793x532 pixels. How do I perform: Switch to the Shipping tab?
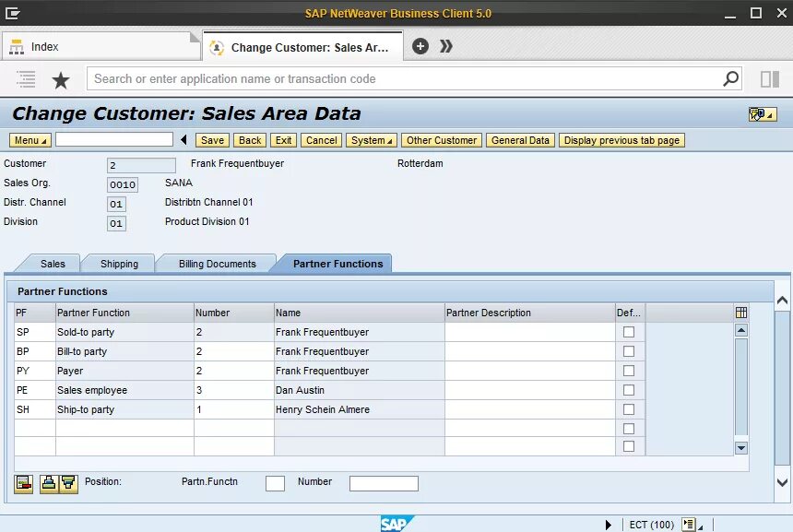click(x=119, y=264)
